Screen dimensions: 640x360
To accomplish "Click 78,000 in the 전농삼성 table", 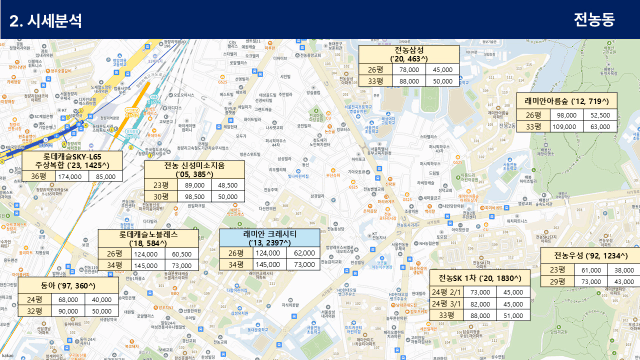I will (409, 70).
